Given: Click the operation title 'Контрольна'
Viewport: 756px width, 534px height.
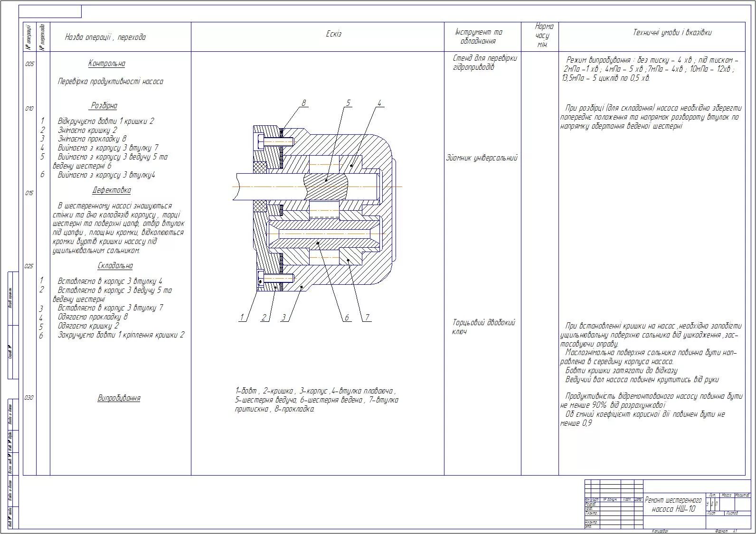Looking at the screenshot, I should 107,64.
